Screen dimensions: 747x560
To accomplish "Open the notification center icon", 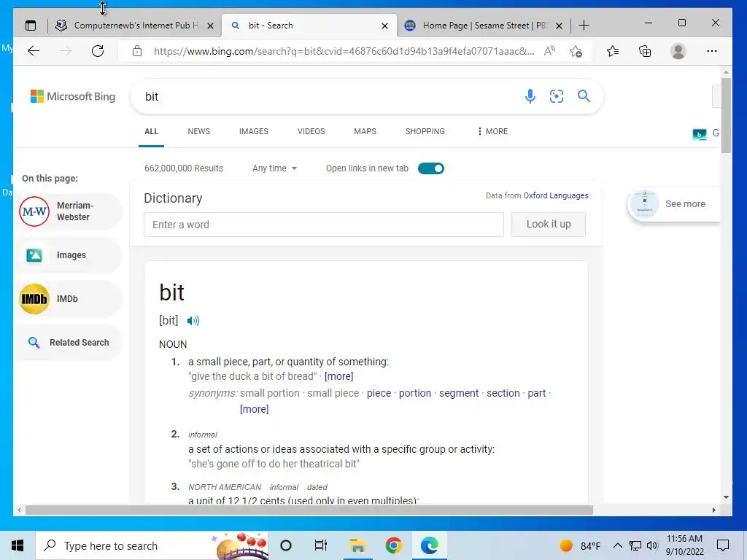I will (723, 545).
